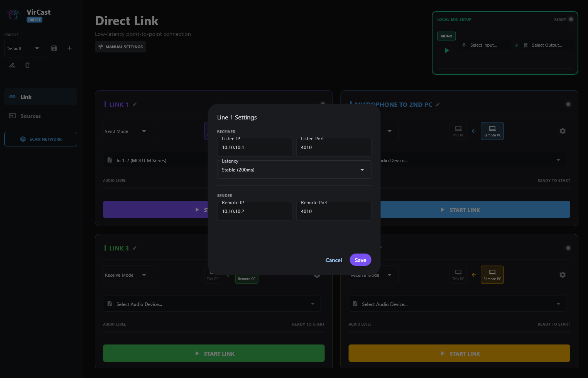The width and height of the screenshot is (588, 378).
Task: Add a new profile with plus icon
Action: coord(69,48)
